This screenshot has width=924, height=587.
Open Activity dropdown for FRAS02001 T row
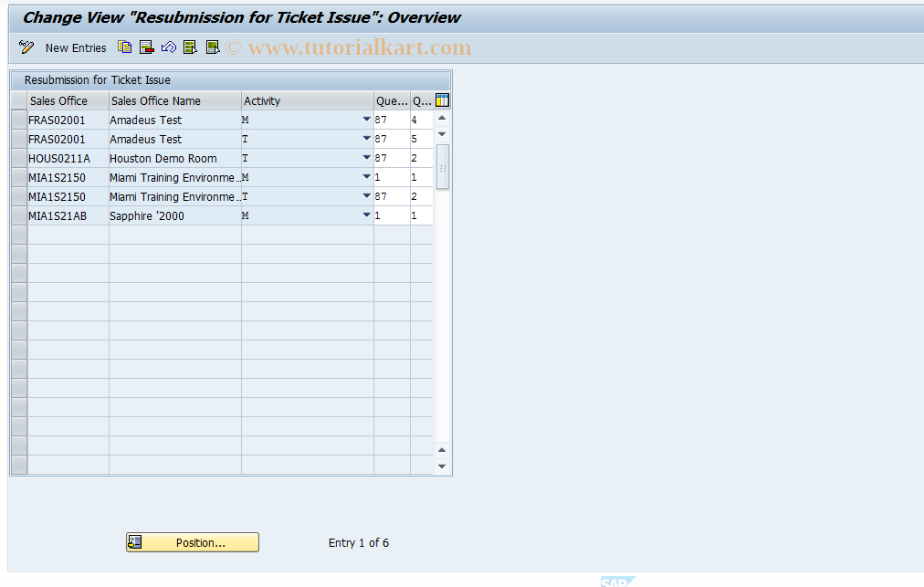point(366,139)
